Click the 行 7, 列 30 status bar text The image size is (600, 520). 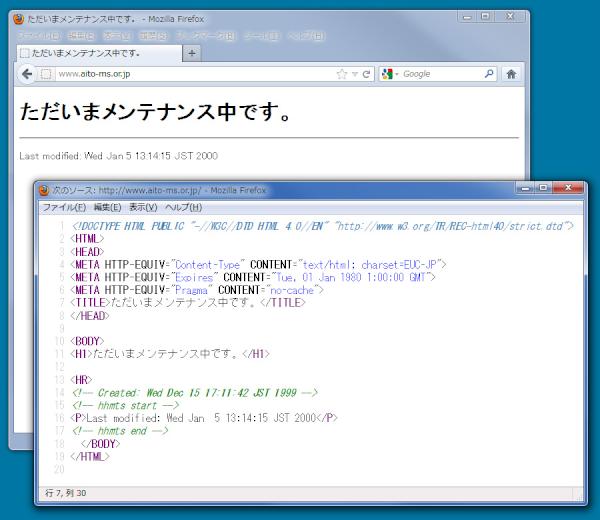(x=65, y=493)
